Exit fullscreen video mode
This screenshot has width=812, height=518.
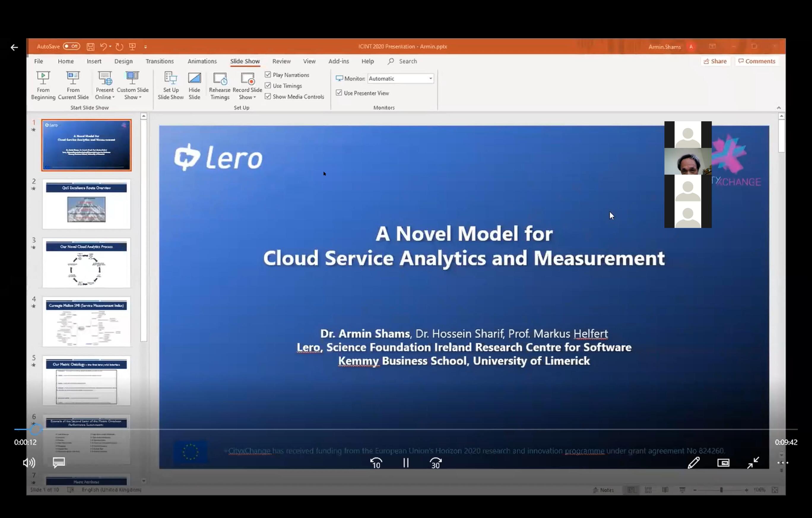[x=753, y=463]
